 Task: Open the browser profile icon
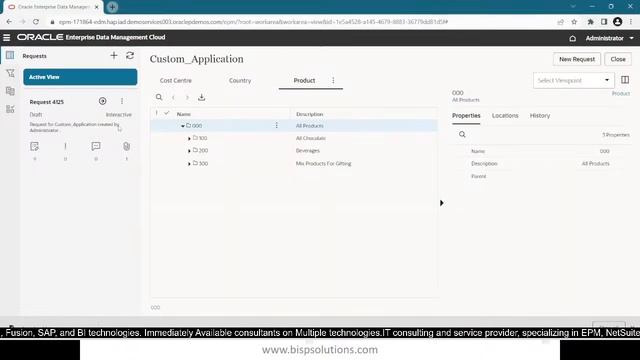coord(618,22)
